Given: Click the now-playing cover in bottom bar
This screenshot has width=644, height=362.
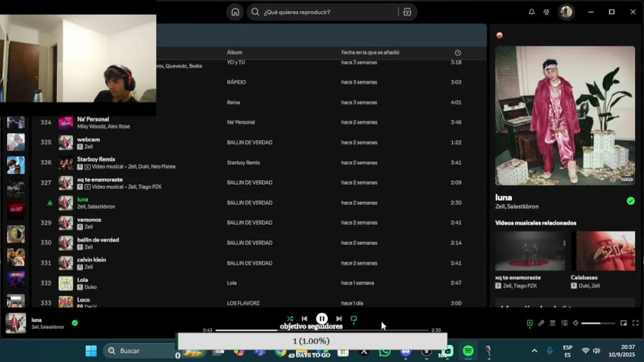Looking at the screenshot, I should tap(16, 323).
